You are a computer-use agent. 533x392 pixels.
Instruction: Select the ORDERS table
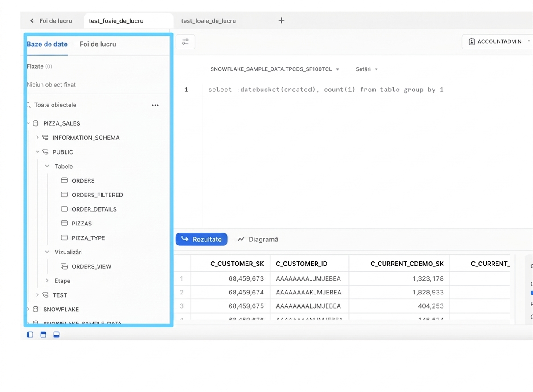click(x=83, y=181)
